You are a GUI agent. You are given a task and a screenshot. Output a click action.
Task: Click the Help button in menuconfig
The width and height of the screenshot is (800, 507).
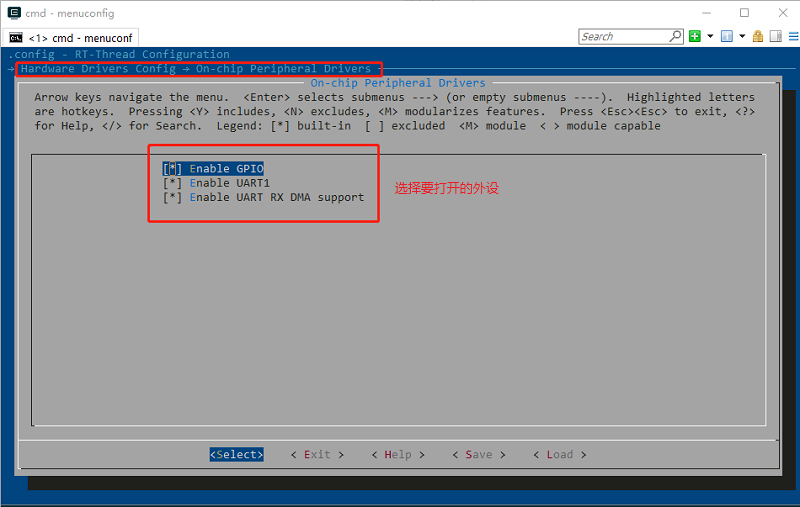397,454
